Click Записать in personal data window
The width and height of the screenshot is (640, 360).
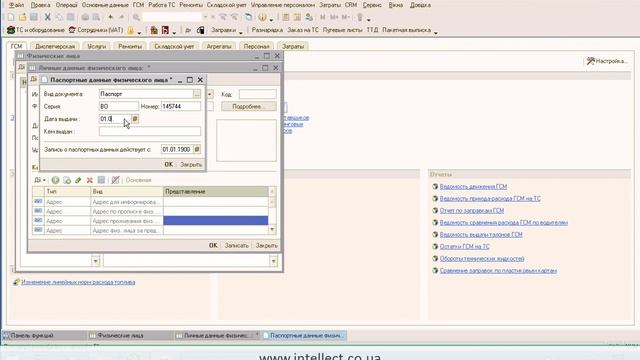click(236, 245)
